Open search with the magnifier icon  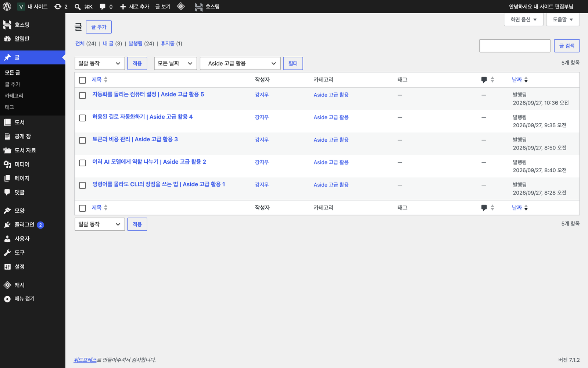coord(78,7)
